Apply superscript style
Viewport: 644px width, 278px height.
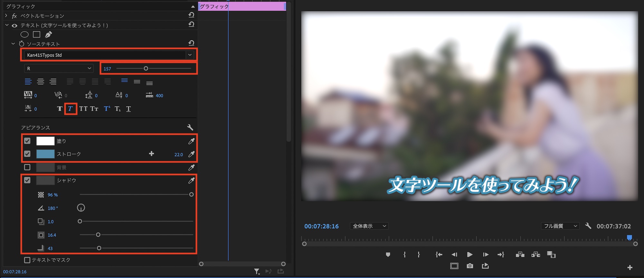(x=107, y=109)
